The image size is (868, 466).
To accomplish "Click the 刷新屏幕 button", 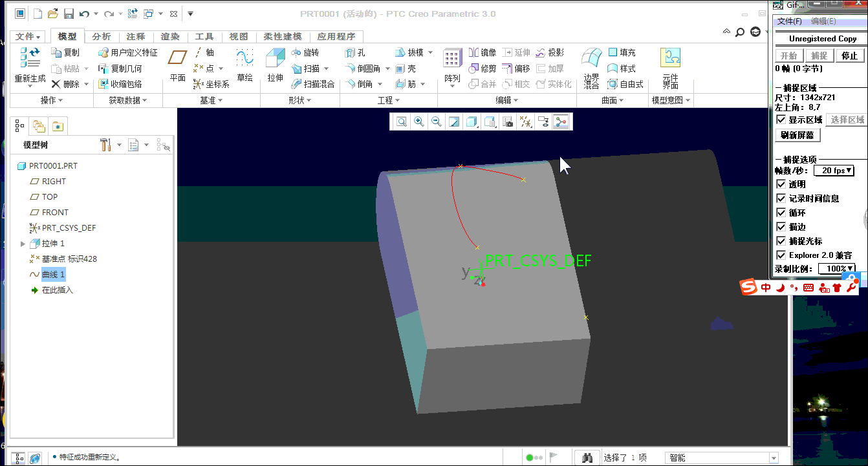I will click(x=798, y=135).
